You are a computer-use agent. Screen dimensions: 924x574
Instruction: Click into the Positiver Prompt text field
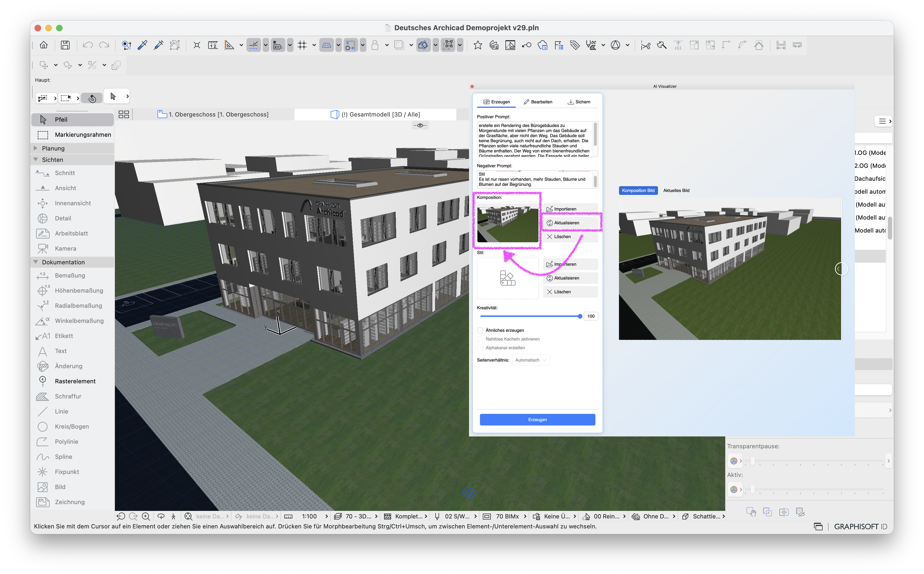[535, 139]
